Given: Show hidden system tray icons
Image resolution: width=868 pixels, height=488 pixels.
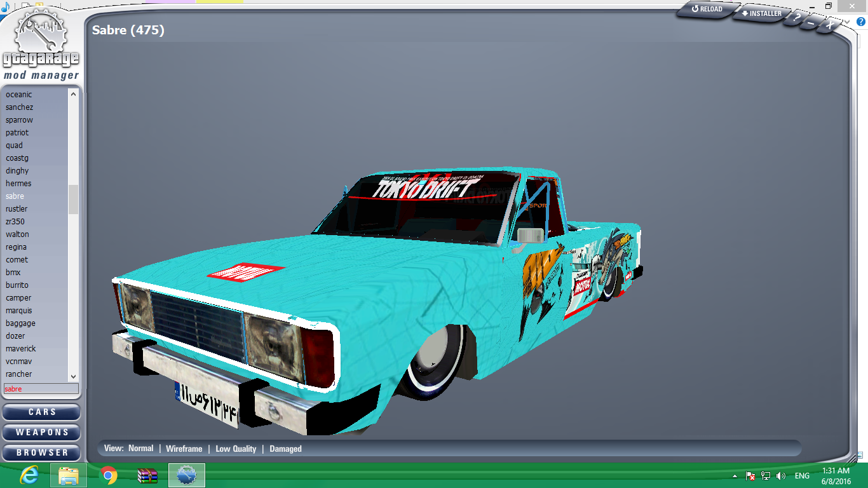Looking at the screenshot, I should pos(735,476).
